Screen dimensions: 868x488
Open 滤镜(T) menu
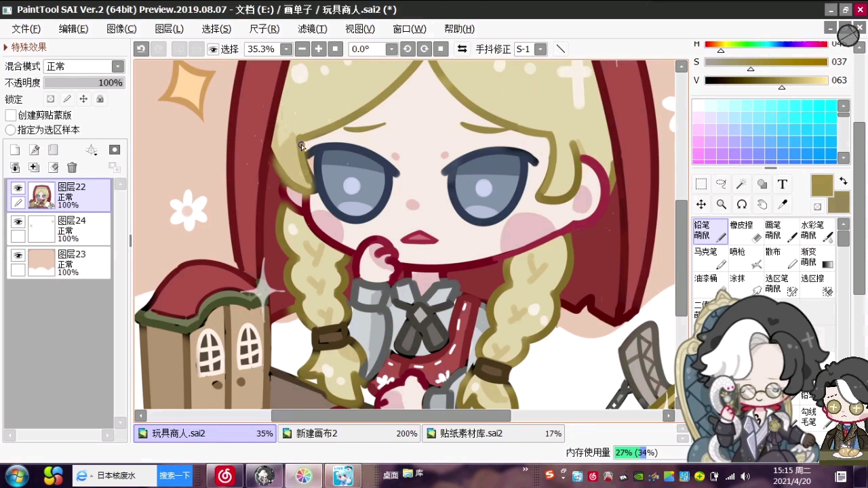(x=312, y=28)
